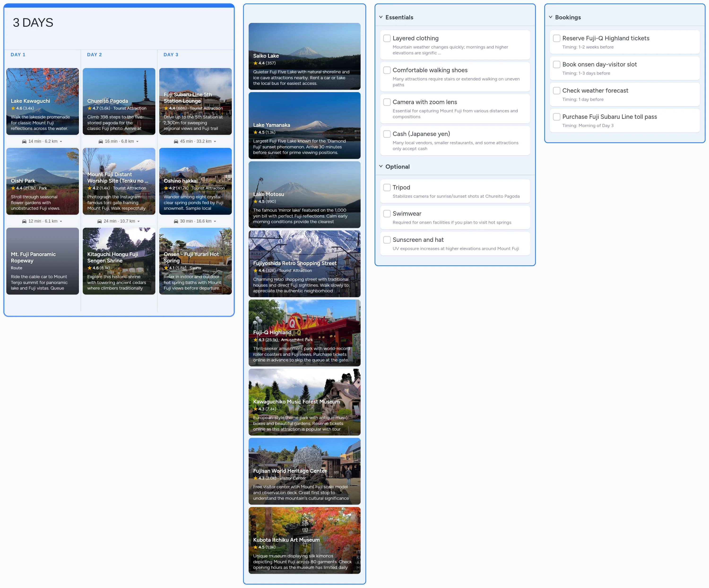Open dropdown arrow next to 14 min 6.2 km
709x588 pixels.
(61, 142)
